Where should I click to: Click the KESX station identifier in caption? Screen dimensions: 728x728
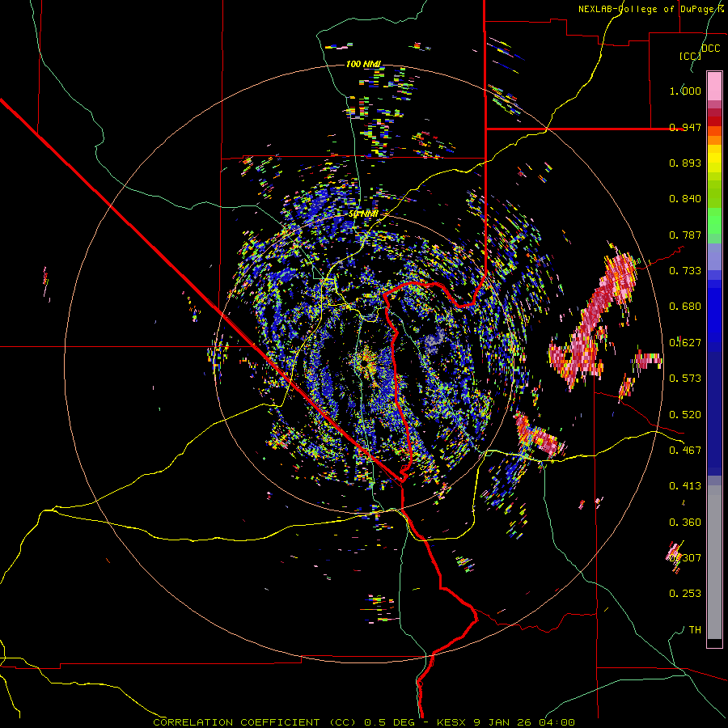click(453, 722)
